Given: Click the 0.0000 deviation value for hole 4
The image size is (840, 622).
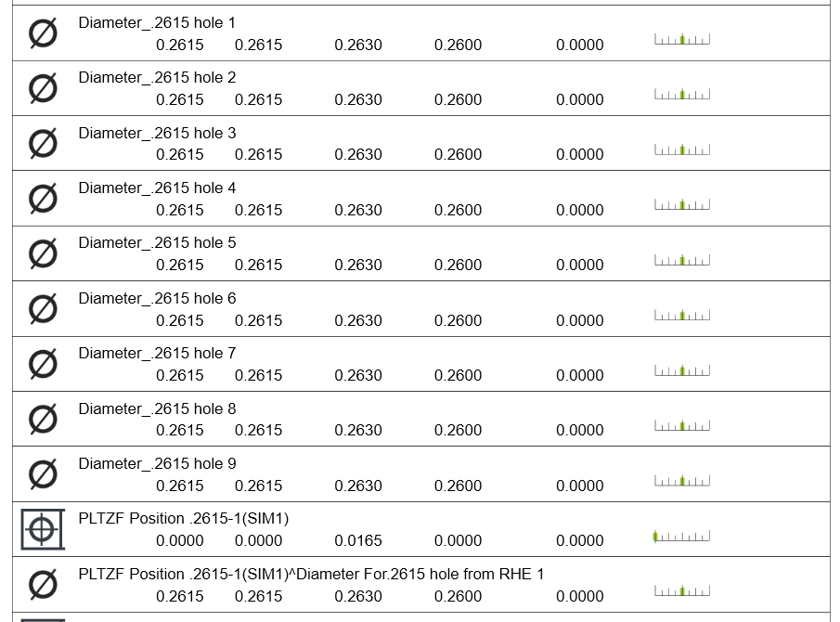Looking at the screenshot, I should [580, 210].
